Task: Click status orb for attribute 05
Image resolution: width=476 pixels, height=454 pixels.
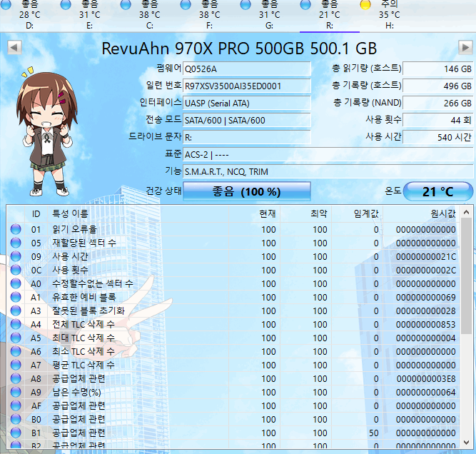Action: point(16,243)
